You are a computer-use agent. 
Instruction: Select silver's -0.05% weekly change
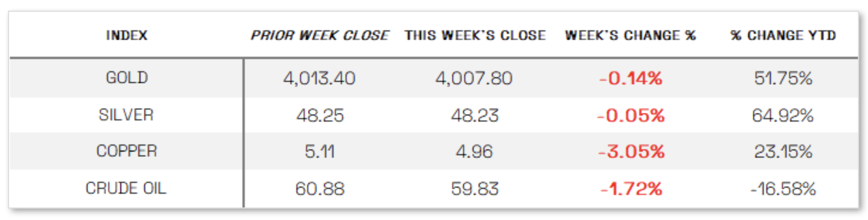pyautogui.click(x=631, y=116)
